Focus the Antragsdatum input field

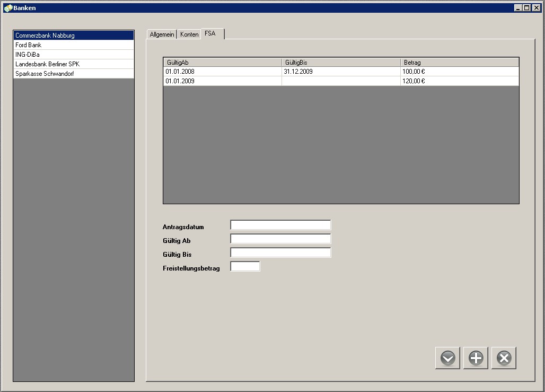click(x=280, y=225)
